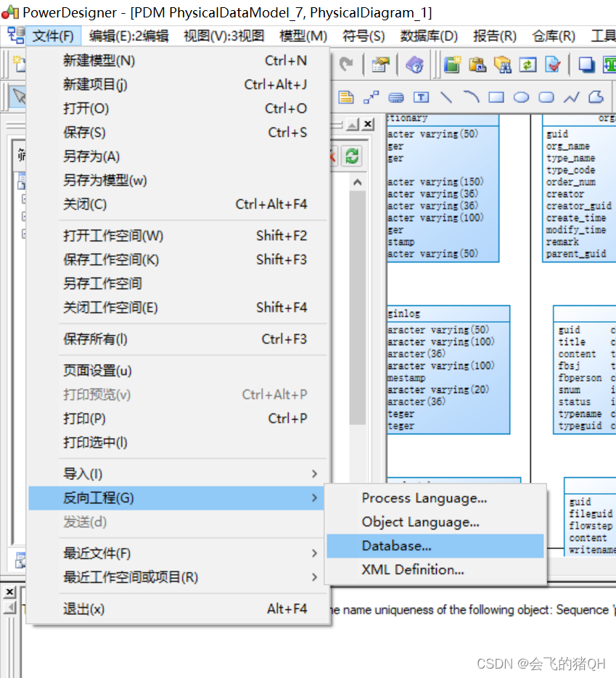The width and height of the screenshot is (616, 678).
Task: Click the PowerDesigner system icon beside 文件 menu
Action: (x=16, y=36)
